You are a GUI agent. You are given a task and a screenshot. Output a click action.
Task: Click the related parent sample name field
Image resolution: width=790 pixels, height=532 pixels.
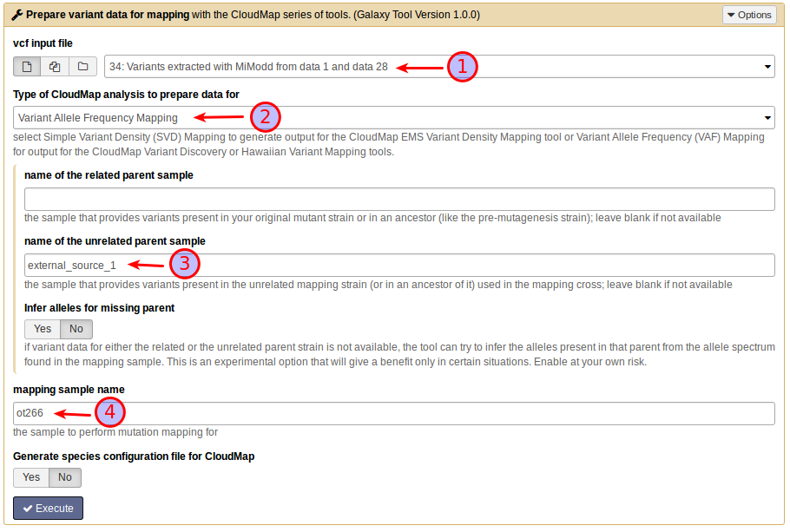click(x=399, y=199)
